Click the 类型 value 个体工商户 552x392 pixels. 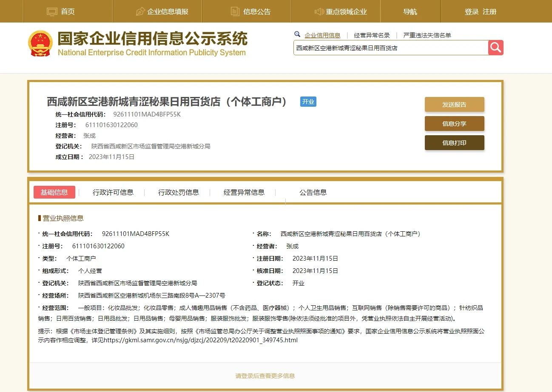[81, 258]
